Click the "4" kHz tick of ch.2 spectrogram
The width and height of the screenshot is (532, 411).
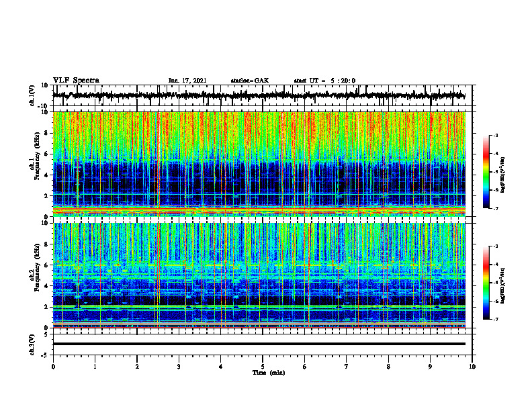pos(47,286)
